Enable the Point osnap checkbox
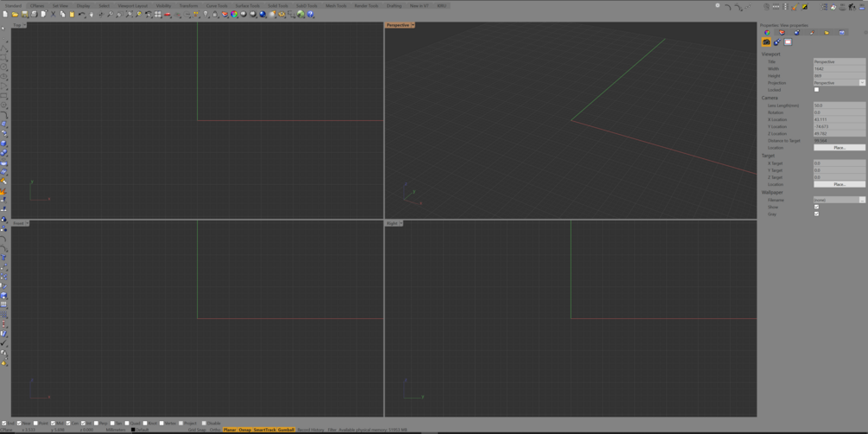 click(36, 423)
